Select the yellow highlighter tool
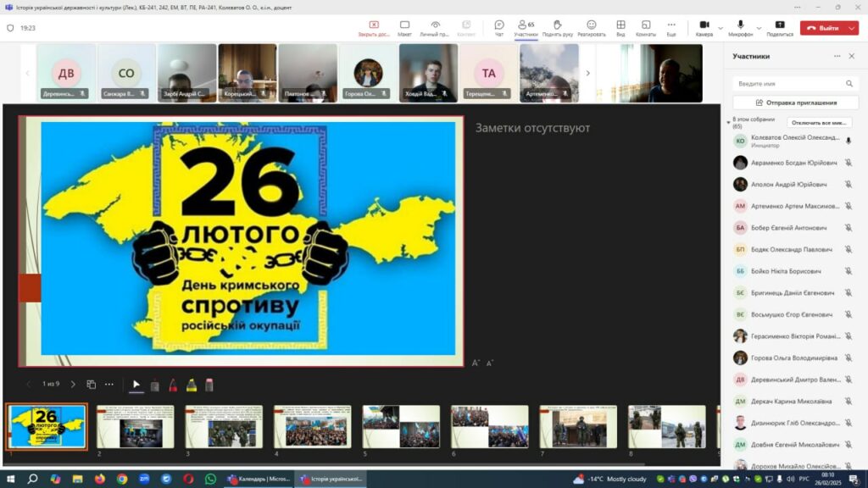 tap(192, 385)
